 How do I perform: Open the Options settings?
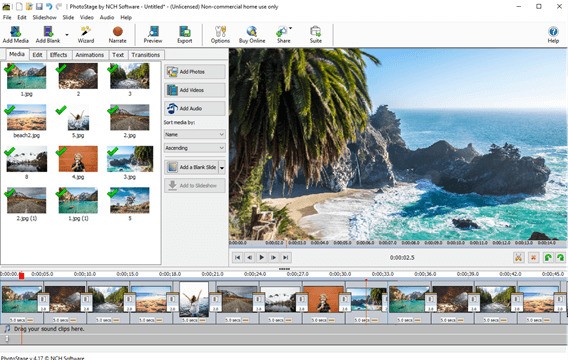pos(220,35)
